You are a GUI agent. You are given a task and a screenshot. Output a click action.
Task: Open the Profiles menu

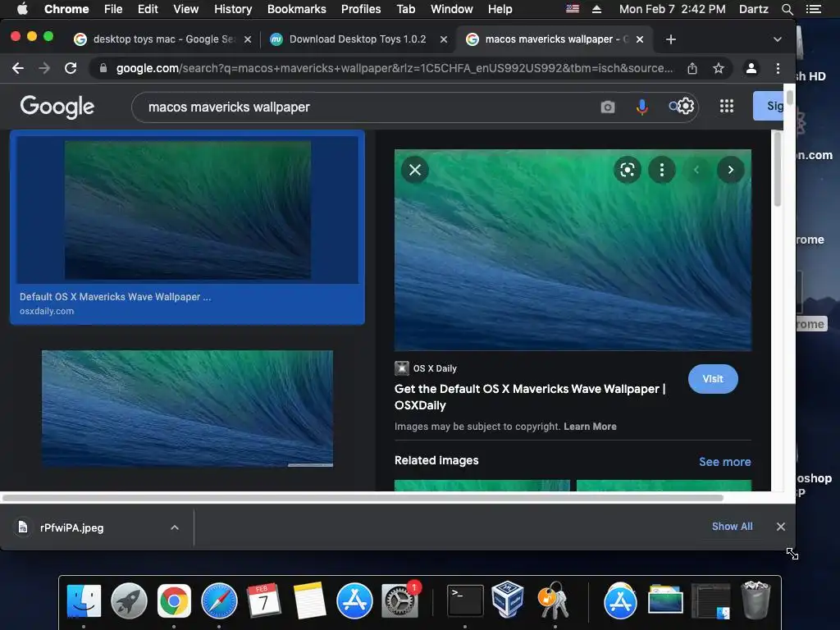click(x=361, y=9)
